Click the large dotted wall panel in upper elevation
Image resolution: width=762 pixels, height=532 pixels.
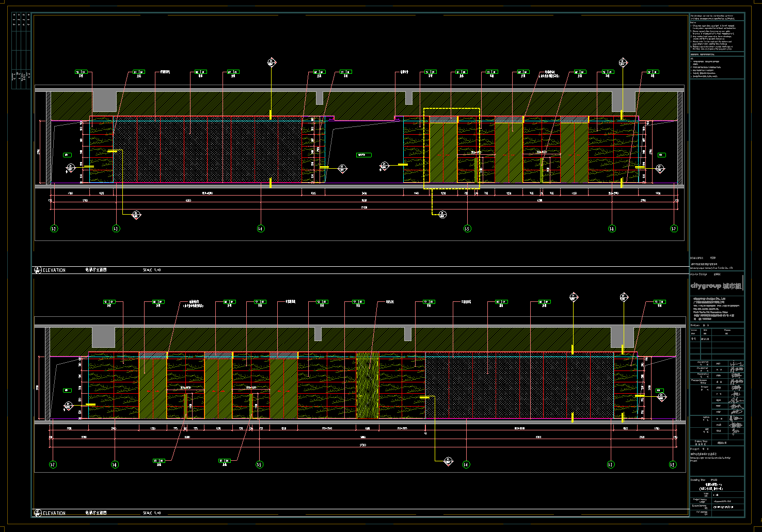pyautogui.click(x=207, y=151)
